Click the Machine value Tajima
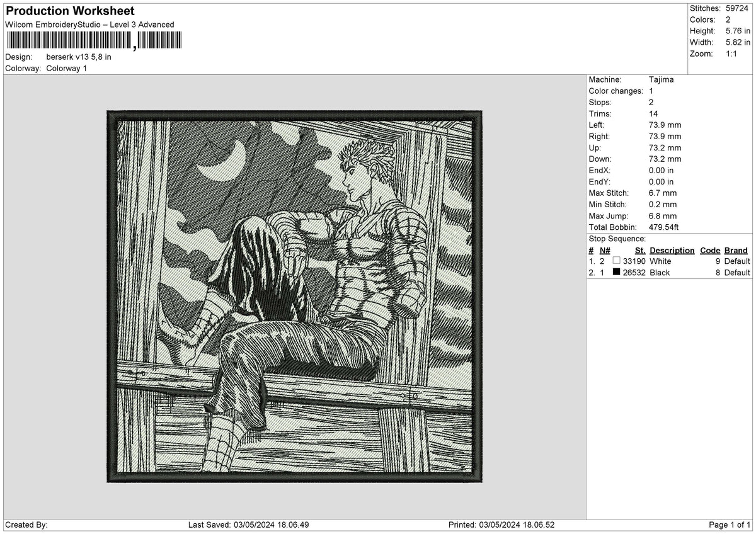Image resolution: width=756 pixels, height=534 pixels. tap(661, 79)
